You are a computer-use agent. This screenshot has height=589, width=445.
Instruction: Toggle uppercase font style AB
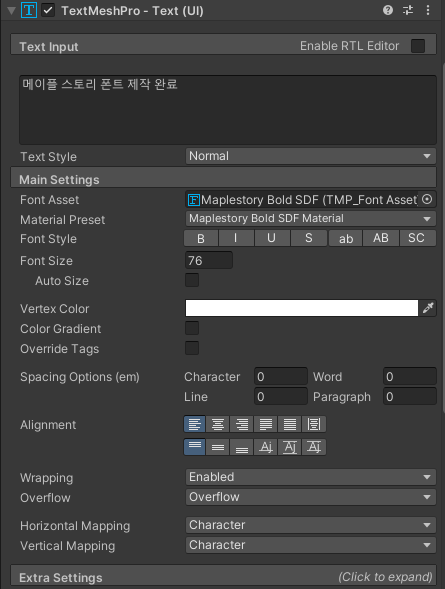tap(380, 238)
